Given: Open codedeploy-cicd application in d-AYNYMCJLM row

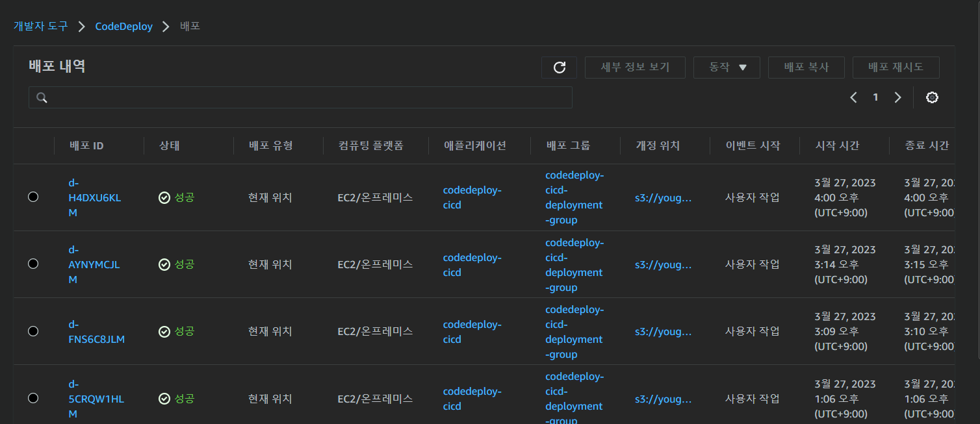Looking at the screenshot, I should coord(472,264).
